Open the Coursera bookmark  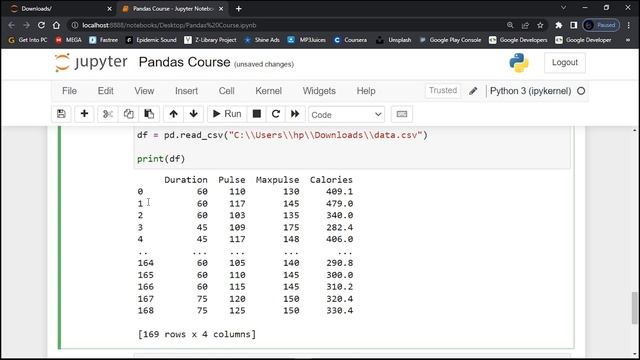pos(351,40)
